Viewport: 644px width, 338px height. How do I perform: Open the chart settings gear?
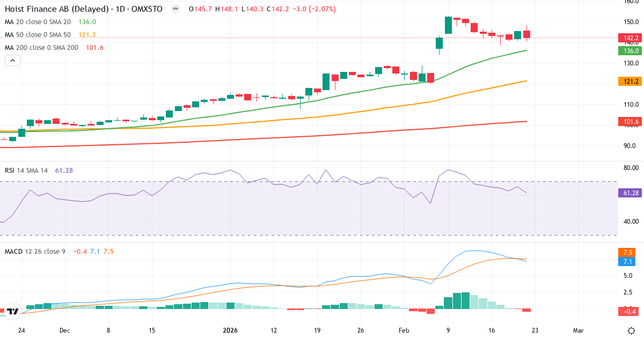click(x=631, y=332)
